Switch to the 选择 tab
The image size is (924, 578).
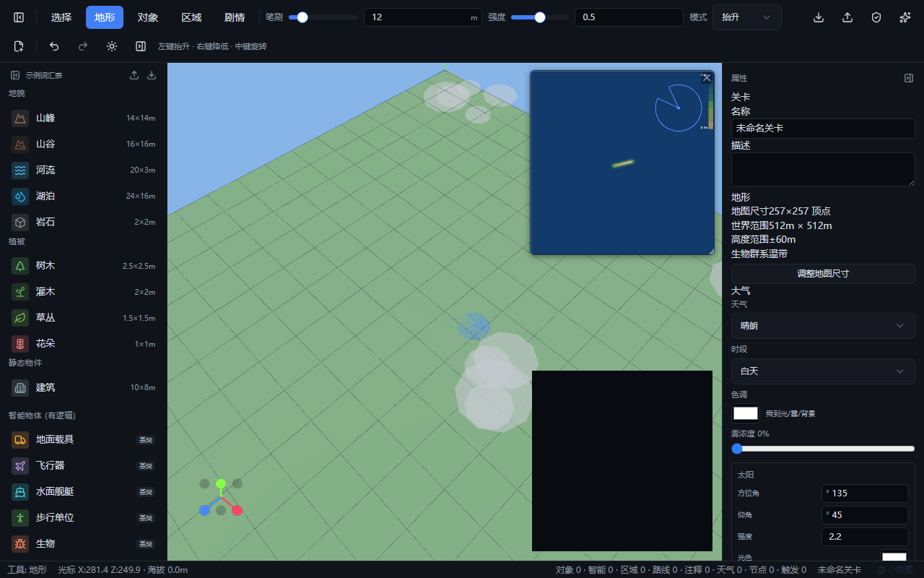click(x=61, y=17)
